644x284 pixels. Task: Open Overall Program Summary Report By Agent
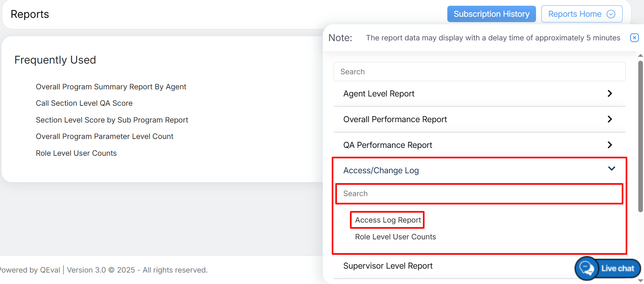point(111,87)
